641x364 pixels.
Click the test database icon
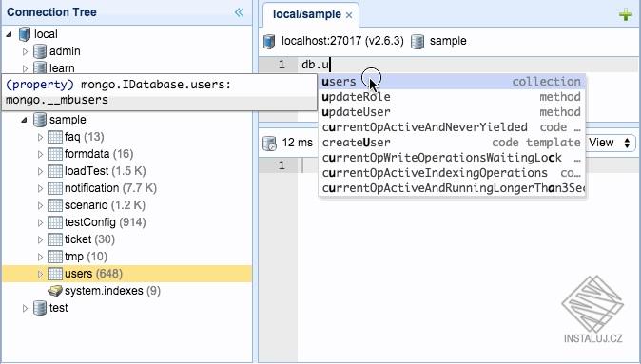pos(40,308)
